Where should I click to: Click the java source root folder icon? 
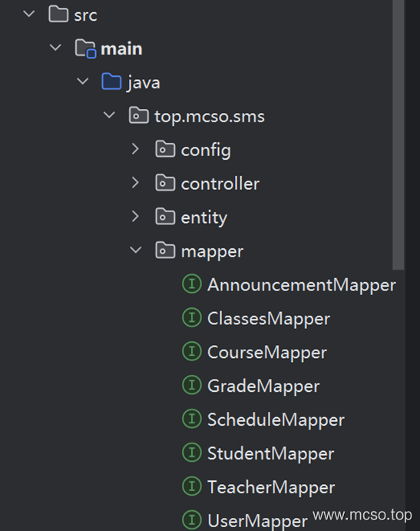pyautogui.click(x=111, y=81)
